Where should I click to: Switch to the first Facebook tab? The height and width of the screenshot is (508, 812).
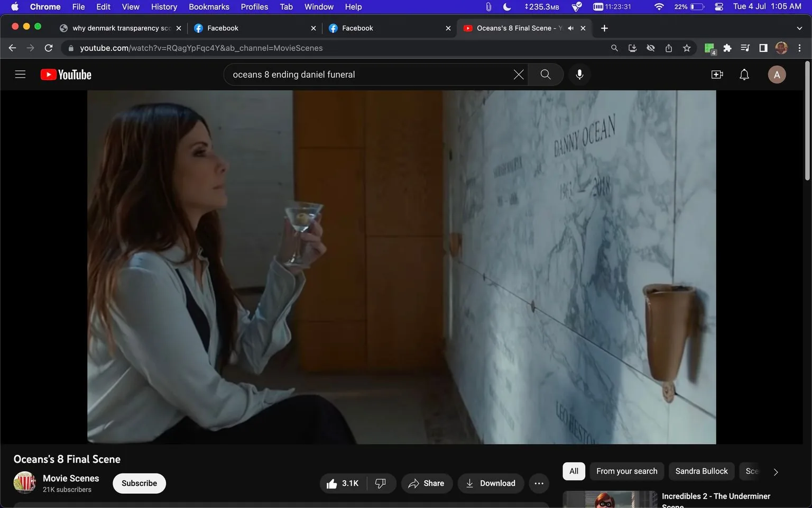click(x=237, y=28)
